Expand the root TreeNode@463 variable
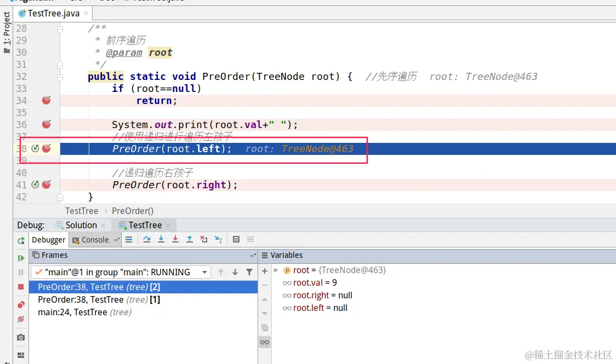 pyautogui.click(x=276, y=270)
